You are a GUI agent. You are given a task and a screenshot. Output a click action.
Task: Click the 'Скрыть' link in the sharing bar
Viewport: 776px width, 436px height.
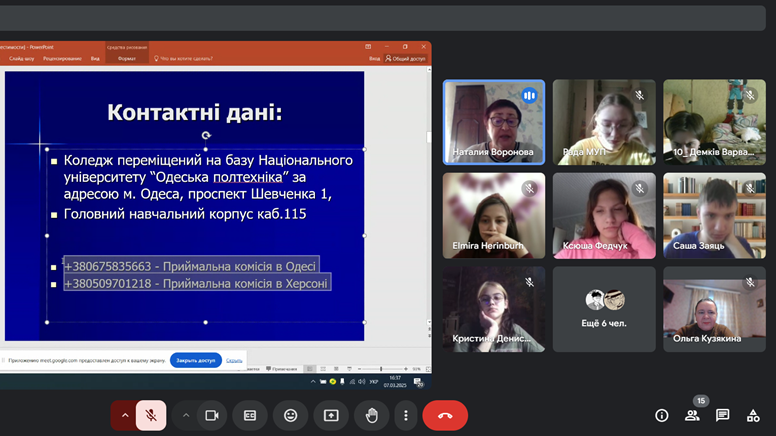click(234, 360)
